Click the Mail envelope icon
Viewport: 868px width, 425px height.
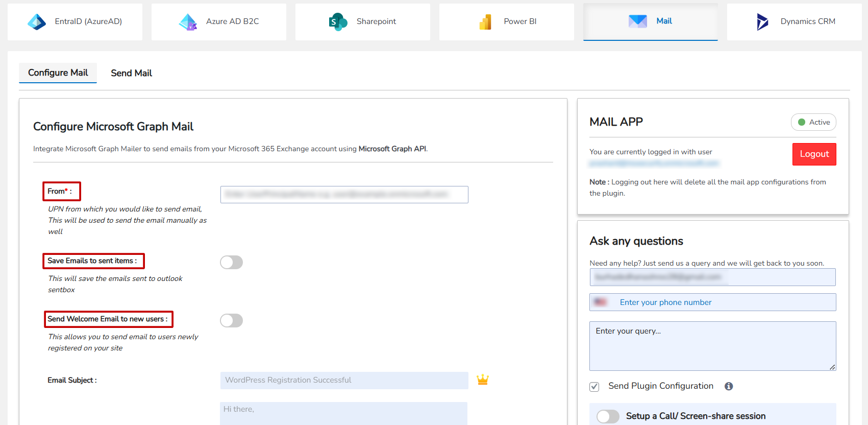(x=638, y=21)
